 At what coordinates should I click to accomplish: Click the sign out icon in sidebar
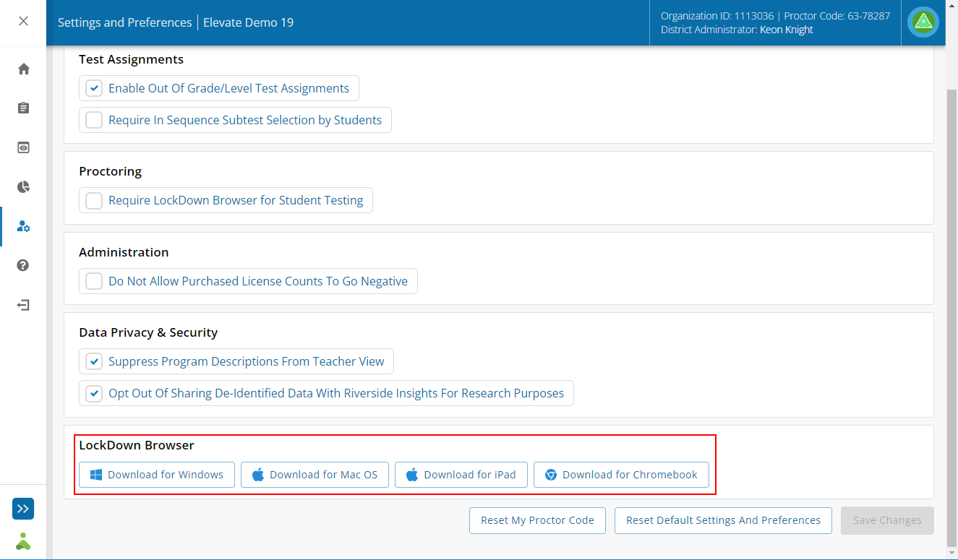(x=24, y=305)
